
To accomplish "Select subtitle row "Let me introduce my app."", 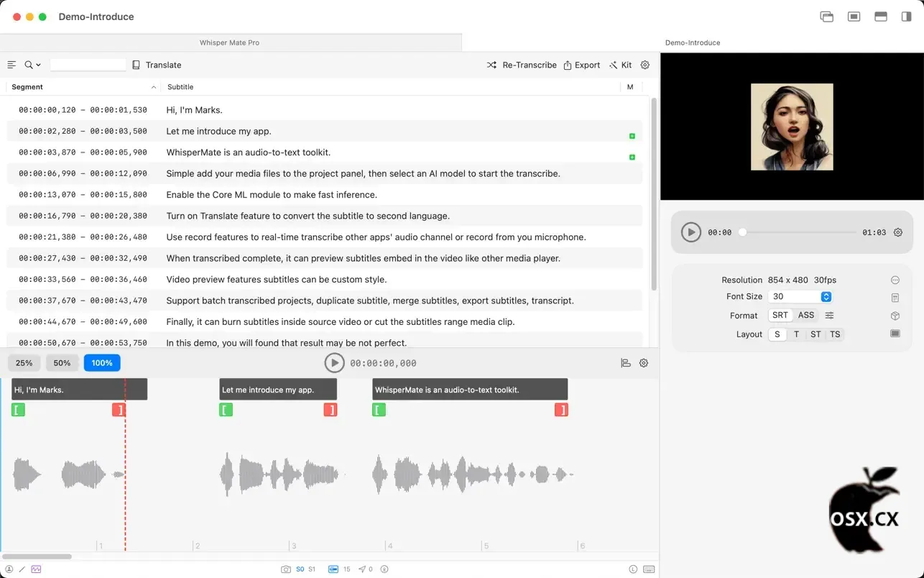I will pyautogui.click(x=325, y=131).
